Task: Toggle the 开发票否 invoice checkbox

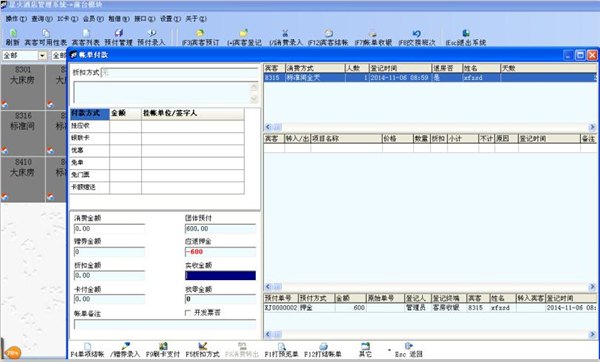Action: coord(188,313)
